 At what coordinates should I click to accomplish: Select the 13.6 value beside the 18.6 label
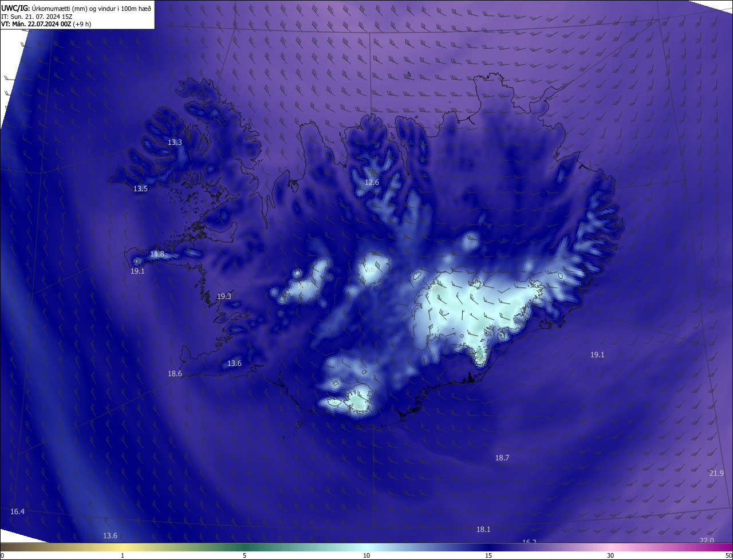coord(234,363)
